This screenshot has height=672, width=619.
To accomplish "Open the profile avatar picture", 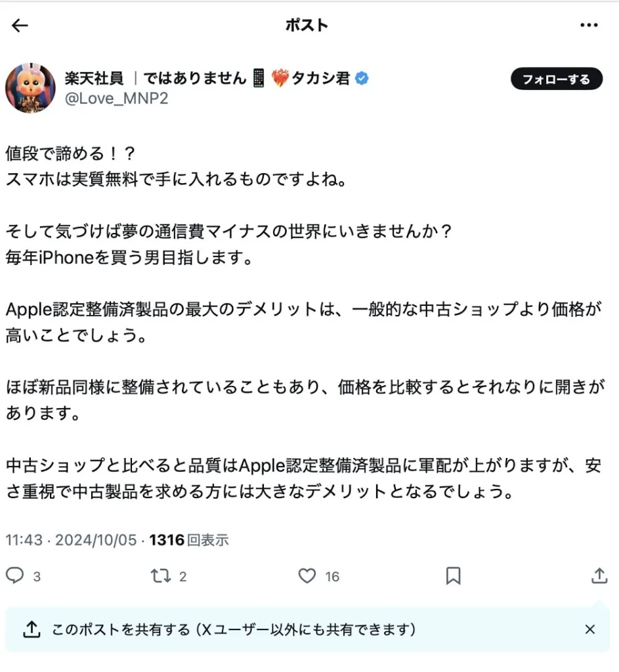I will click(x=30, y=89).
